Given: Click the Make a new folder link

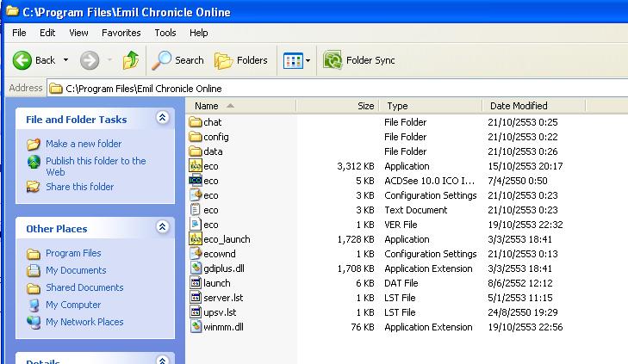Looking at the screenshot, I should pos(84,144).
